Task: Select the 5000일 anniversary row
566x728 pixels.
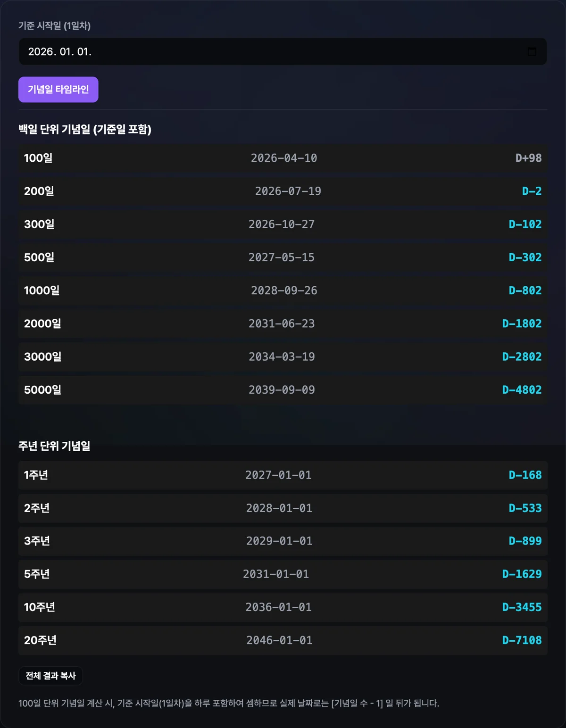Action: pyautogui.click(x=283, y=390)
